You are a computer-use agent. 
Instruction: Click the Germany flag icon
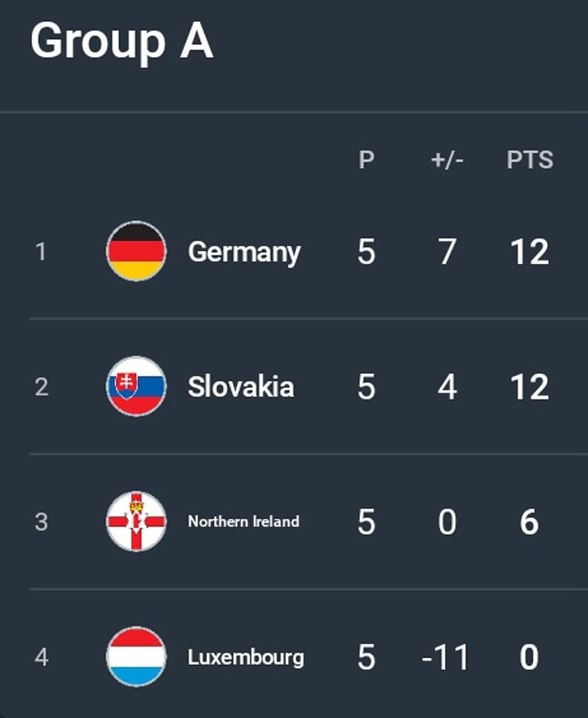tap(136, 251)
